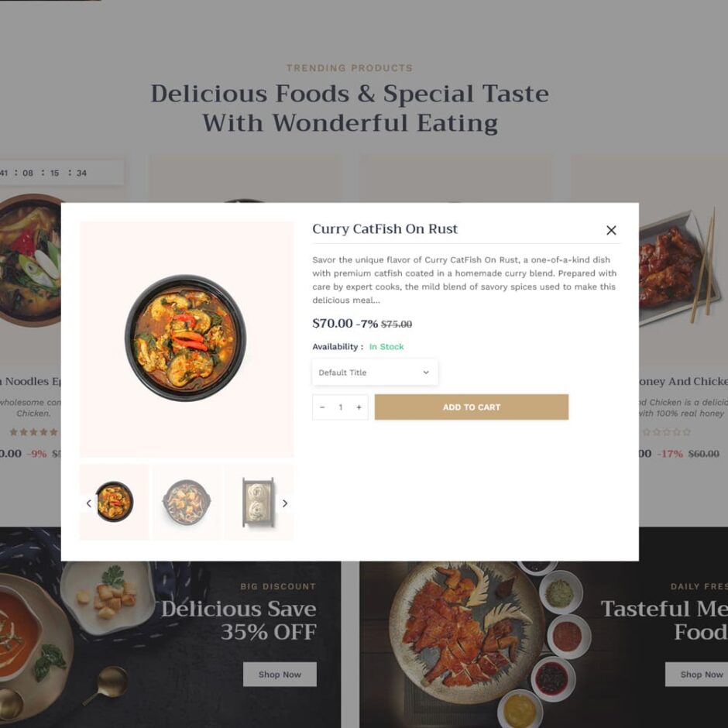Click the next thumbnail arrow
The width and height of the screenshot is (728, 728).
coord(285,503)
